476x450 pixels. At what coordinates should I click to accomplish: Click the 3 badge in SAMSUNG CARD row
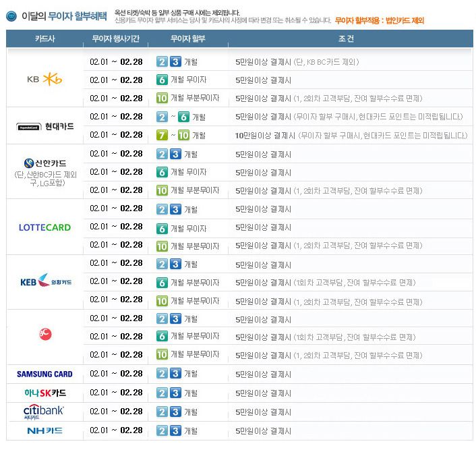pos(175,374)
